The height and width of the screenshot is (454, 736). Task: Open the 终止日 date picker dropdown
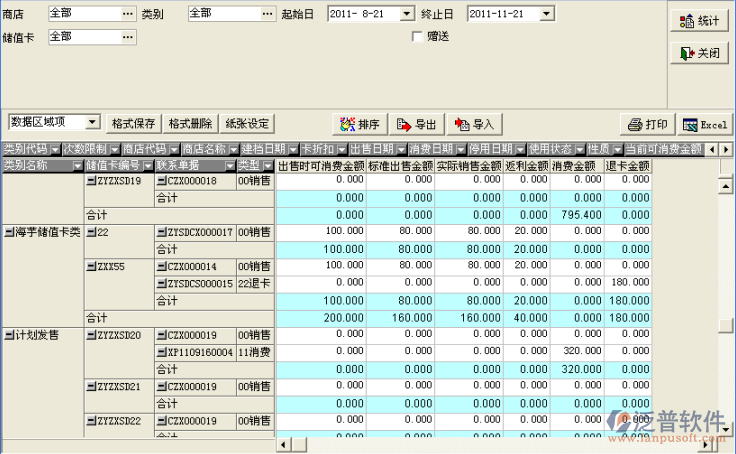(545, 14)
